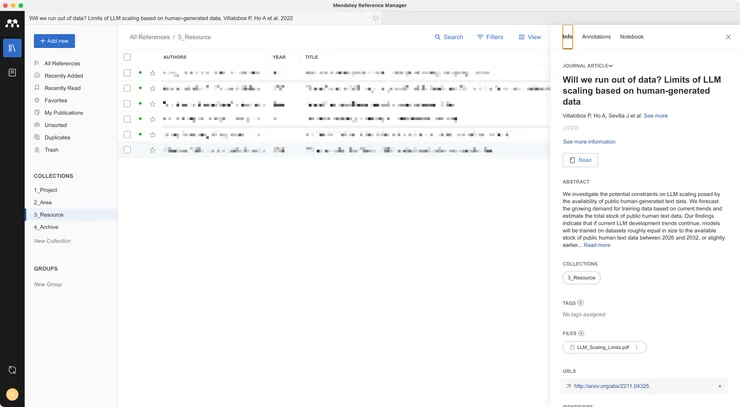Remove the arxiv URL with the x

(x=720, y=386)
